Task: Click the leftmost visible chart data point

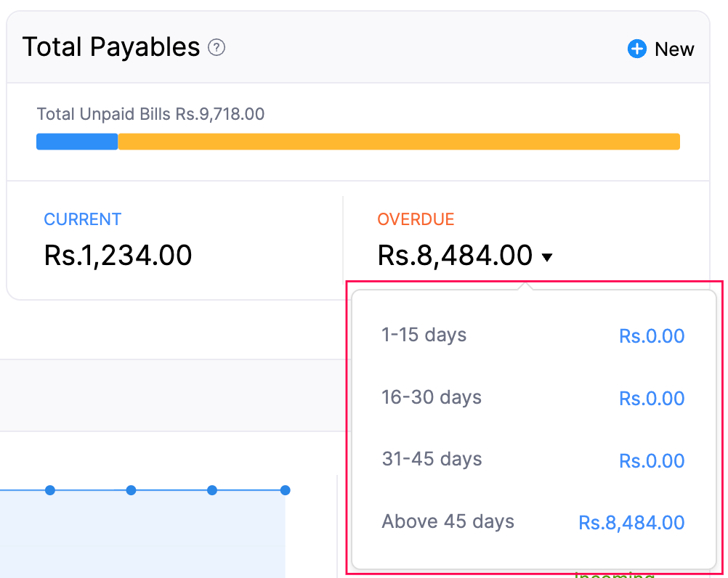Action: 50,490
